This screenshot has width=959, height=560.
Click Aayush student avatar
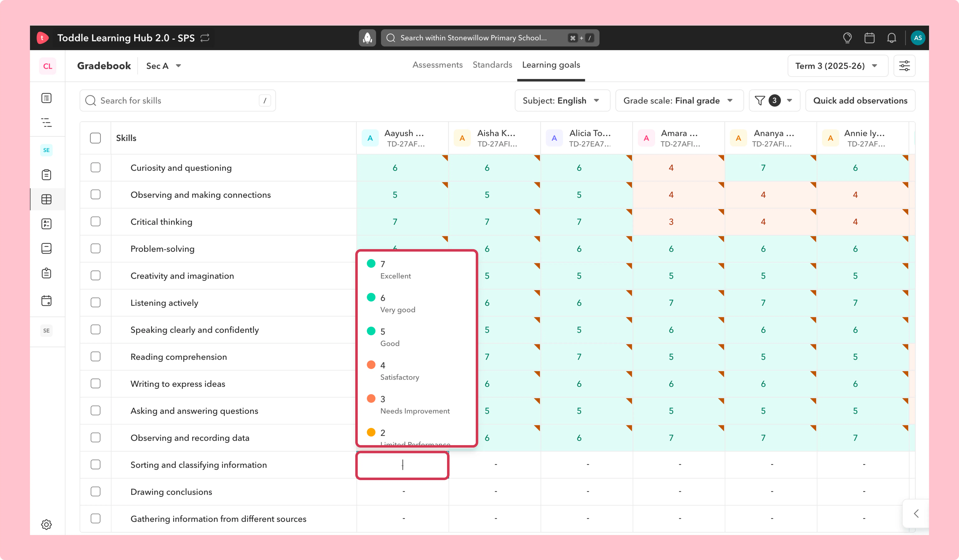click(x=370, y=138)
